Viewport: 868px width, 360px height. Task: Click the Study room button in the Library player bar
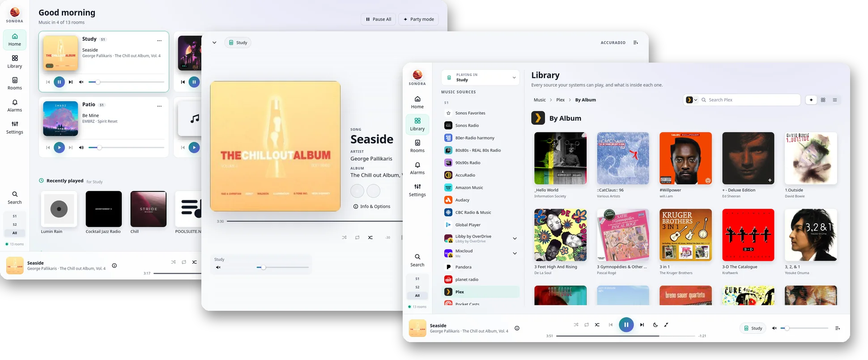tap(753, 328)
